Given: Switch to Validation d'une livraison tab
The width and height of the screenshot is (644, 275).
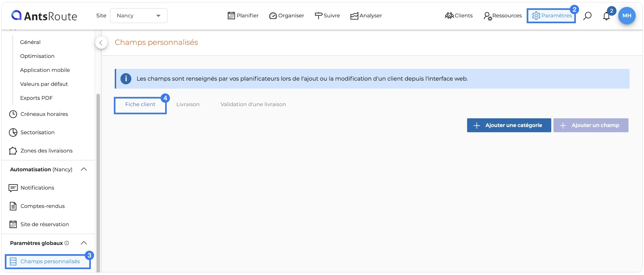Looking at the screenshot, I should (x=253, y=104).
